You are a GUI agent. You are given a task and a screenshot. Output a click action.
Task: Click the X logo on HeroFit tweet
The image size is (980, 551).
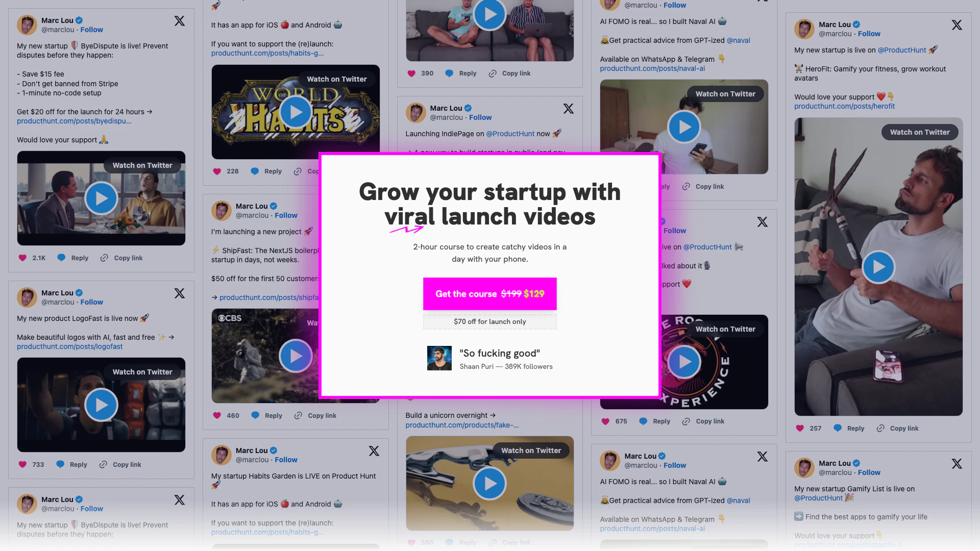pos(957,25)
